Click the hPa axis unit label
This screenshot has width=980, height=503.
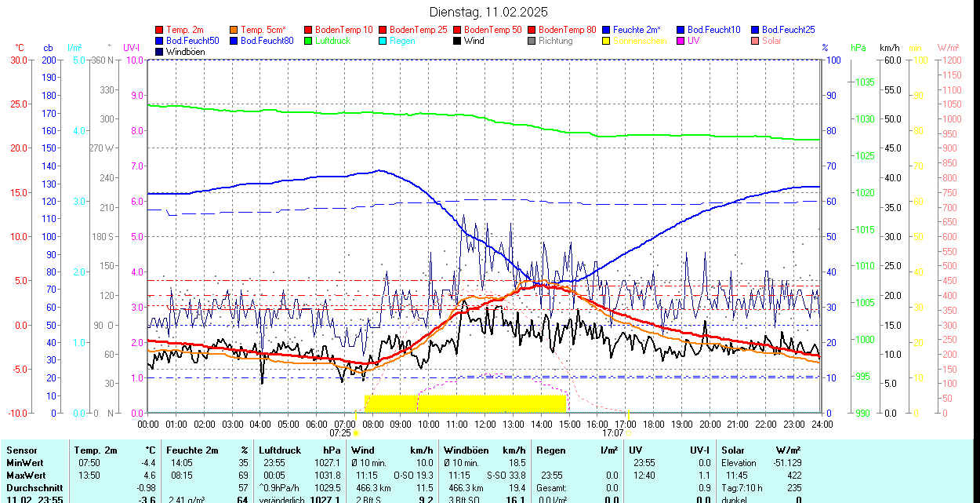[x=858, y=48]
